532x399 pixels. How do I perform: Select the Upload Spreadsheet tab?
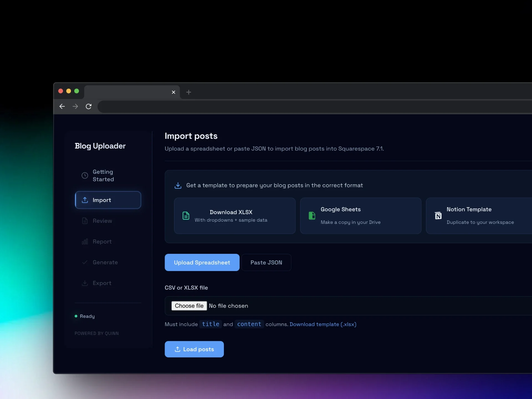click(202, 262)
